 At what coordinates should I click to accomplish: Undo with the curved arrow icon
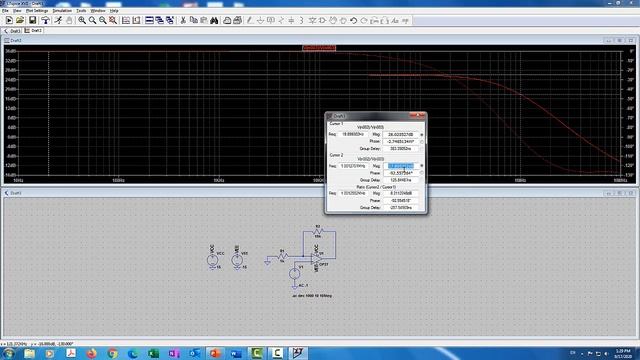tap(353, 20)
